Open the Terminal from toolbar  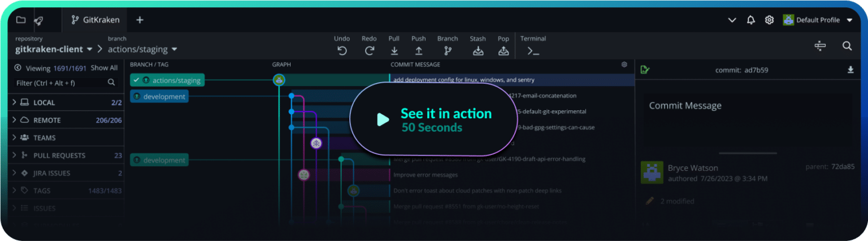click(x=533, y=46)
